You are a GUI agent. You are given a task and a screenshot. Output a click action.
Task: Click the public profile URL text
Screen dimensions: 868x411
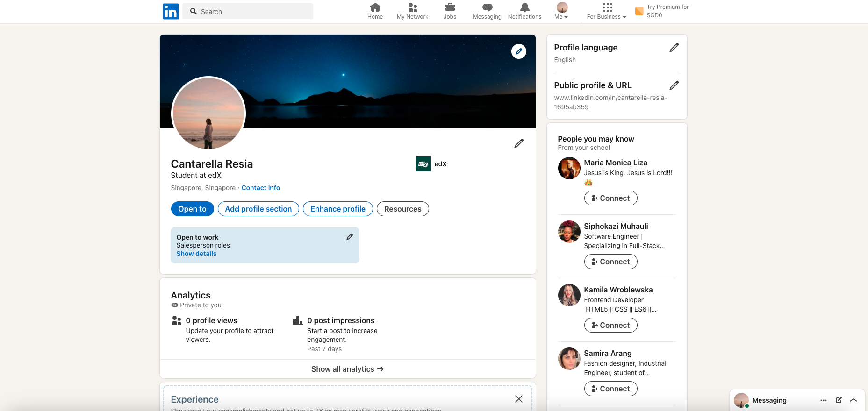[x=610, y=102]
